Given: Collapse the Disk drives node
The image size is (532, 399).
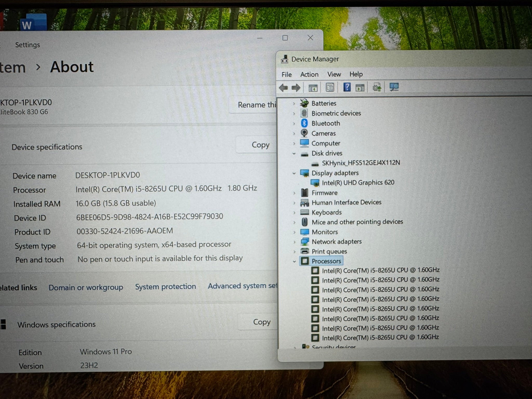Looking at the screenshot, I should [294, 154].
